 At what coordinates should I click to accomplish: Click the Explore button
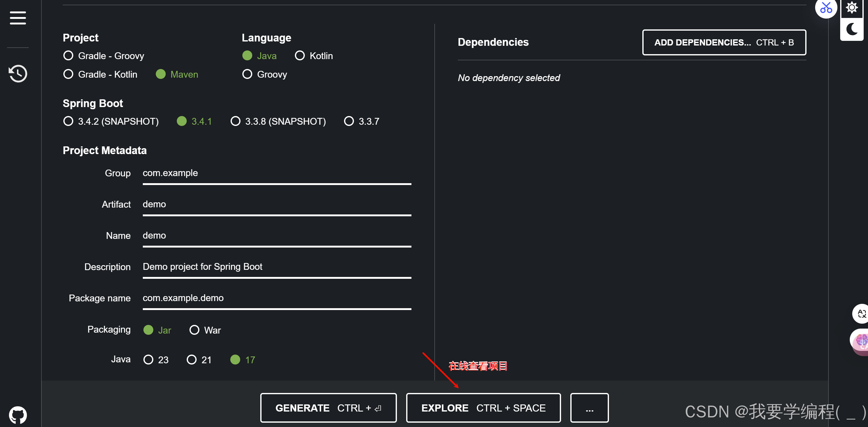coord(483,408)
